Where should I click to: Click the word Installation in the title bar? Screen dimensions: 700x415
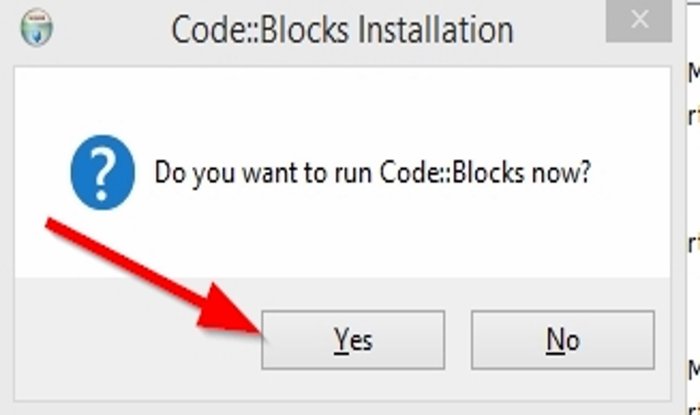click(436, 30)
